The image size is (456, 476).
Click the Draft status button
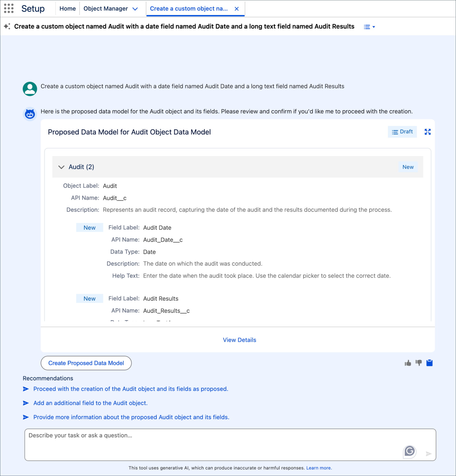point(402,132)
